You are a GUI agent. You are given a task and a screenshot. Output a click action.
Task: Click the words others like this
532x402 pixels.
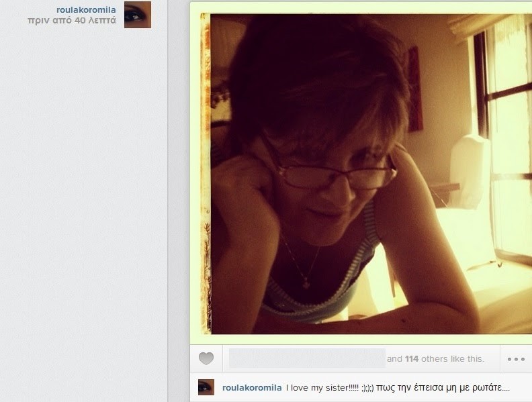pyautogui.click(x=453, y=358)
